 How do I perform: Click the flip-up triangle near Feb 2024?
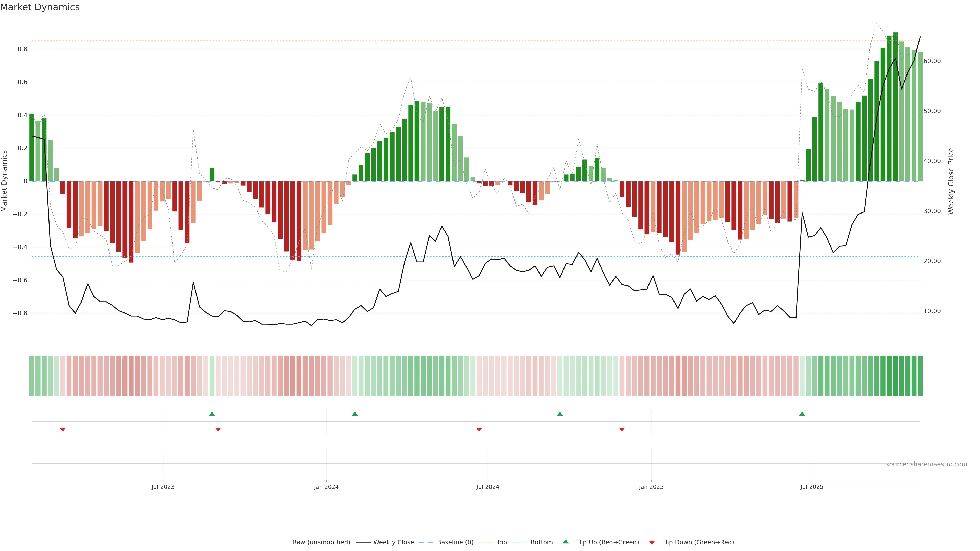[x=354, y=414]
